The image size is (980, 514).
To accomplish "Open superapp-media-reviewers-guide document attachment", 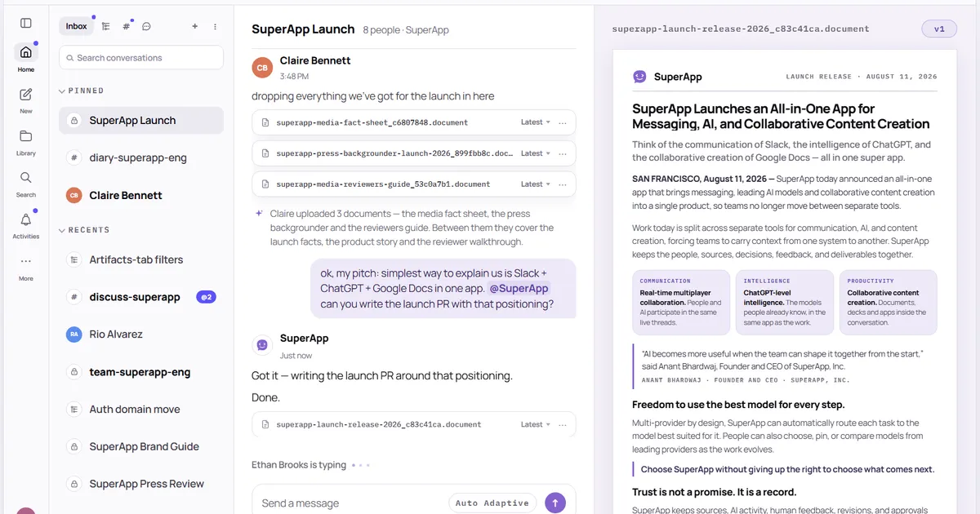I will pos(414,184).
